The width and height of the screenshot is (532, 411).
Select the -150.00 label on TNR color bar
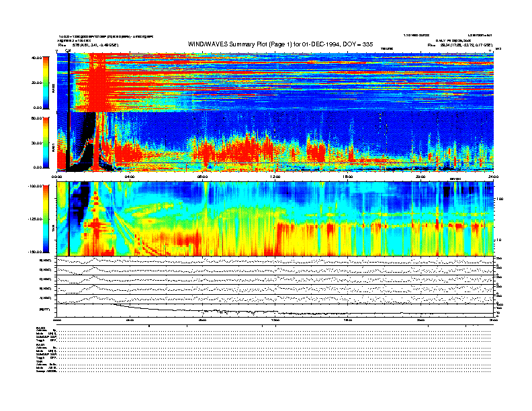pos(36,252)
